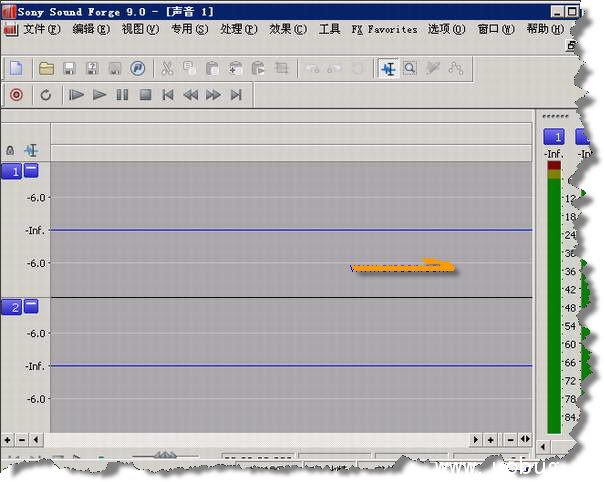Select the Magnify tool
Image resolution: width=605 pixels, height=482 pixels.
pyautogui.click(x=410, y=69)
